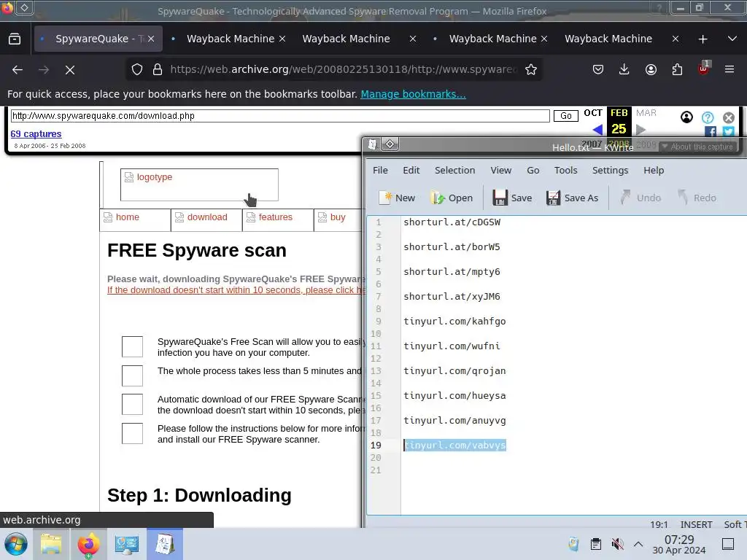Click selected line tinyurl.com/vabvys
The image size is (747, 560).
pyautogui.click(x=454, y=445)
